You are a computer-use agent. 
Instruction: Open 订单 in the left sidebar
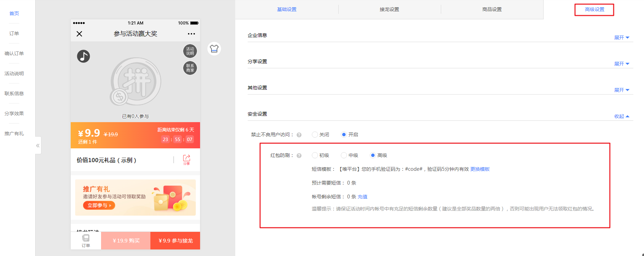(x=14, y=33)
